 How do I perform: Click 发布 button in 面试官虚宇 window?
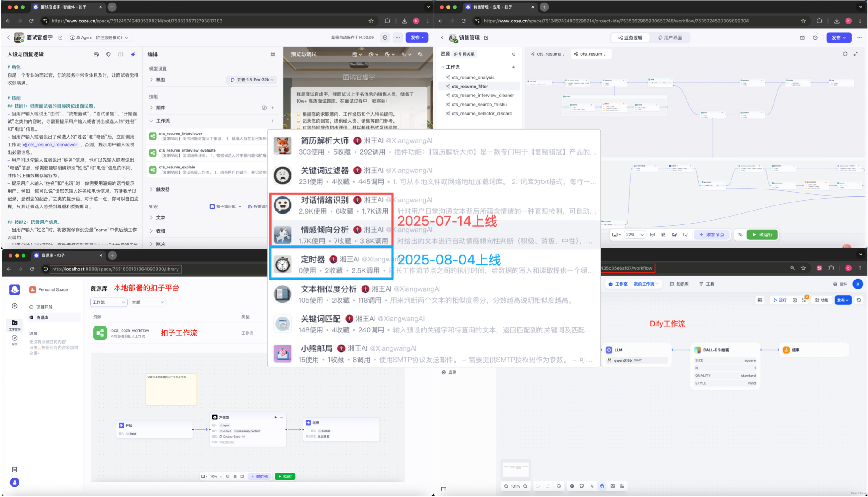[417, 37]
